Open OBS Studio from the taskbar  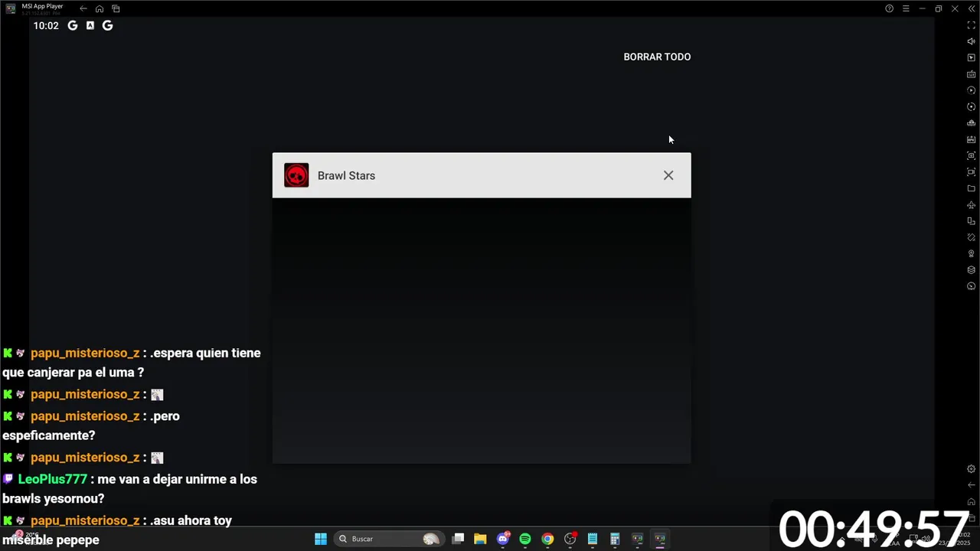tap(570, 539)
